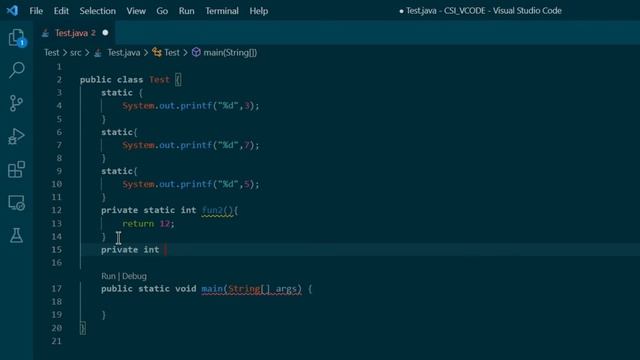640x360 pixels.
Task: Open the Edit menu
Action: pos(61,11)
